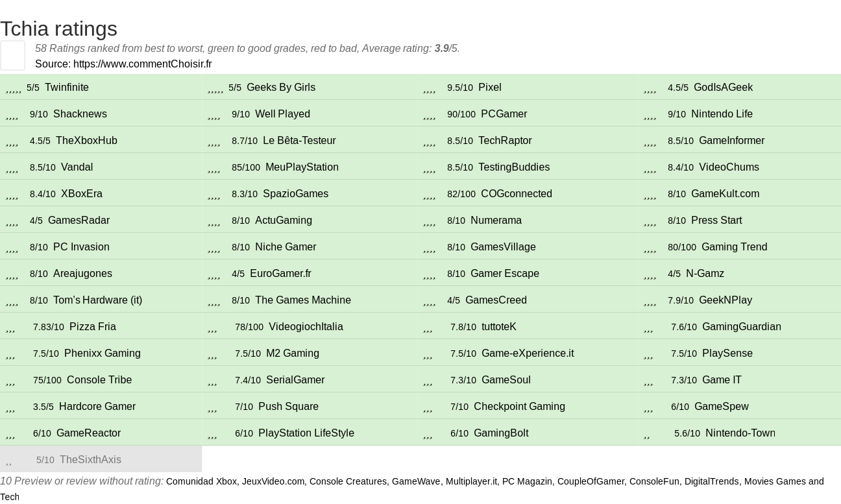The height and width of the screenshot is (504, 841).
Task: Select the greyed TheSixthAxis 5/10 entry
Action: pyautogui.click(x=101, y=459)
